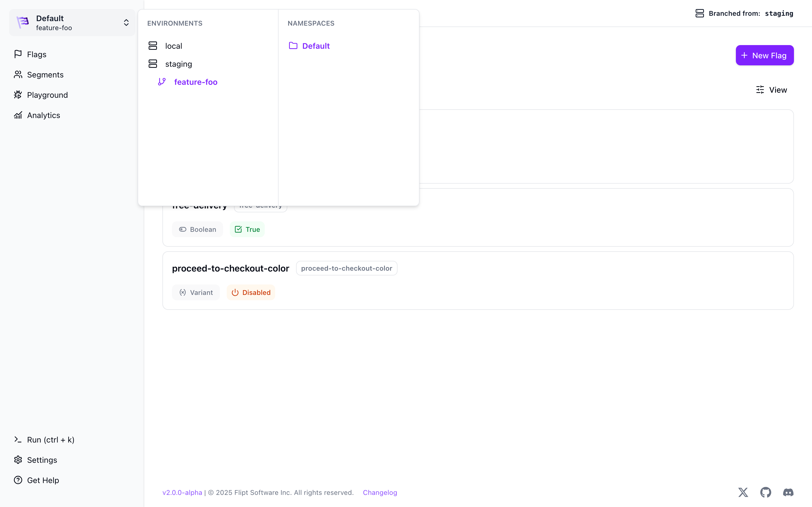
Task: Open the Discord icon in footer
Action: 788,492
